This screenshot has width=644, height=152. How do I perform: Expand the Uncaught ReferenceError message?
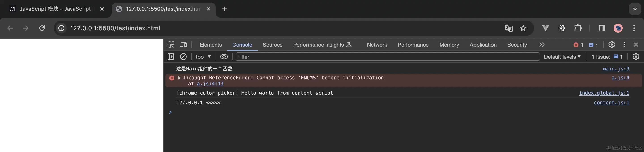pos(180,78)
